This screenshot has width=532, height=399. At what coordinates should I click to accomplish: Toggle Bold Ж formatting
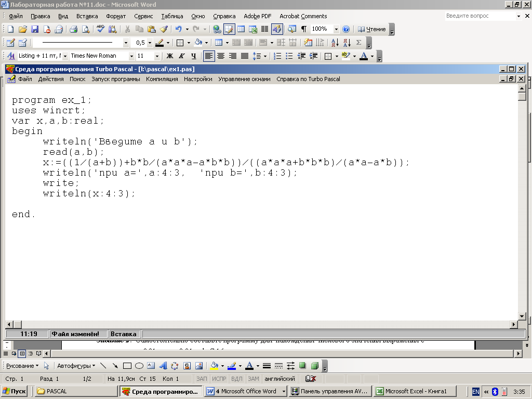pos(170,56)
